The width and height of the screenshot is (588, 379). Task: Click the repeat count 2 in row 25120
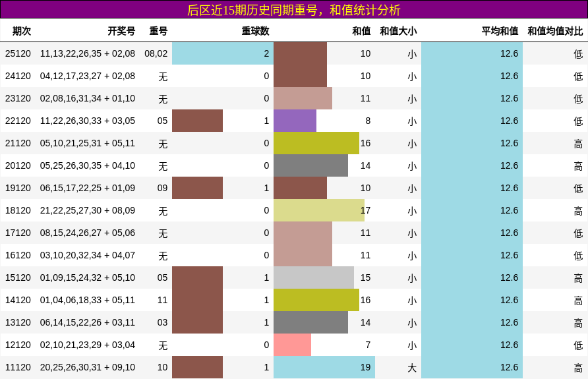click(266, 53)
